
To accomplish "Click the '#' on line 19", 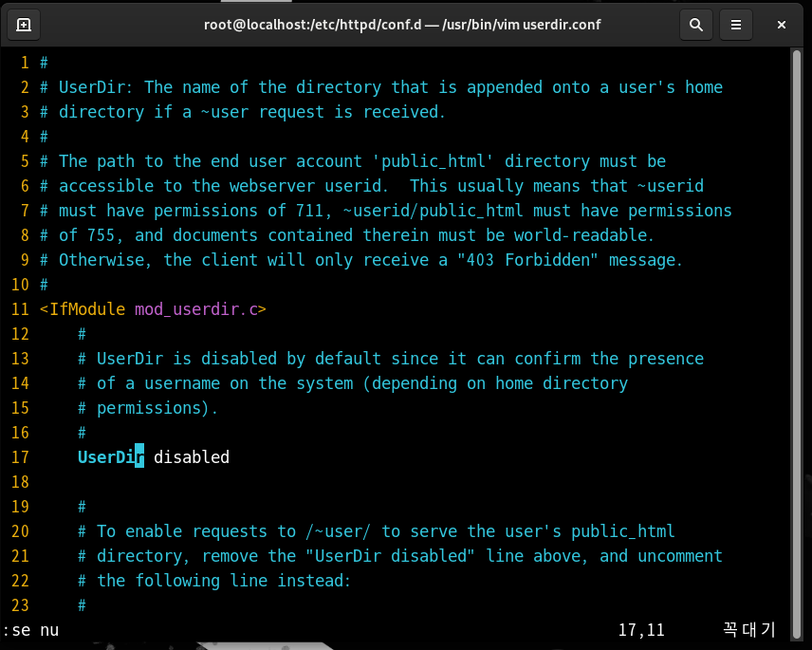I will tap(82, 507).
